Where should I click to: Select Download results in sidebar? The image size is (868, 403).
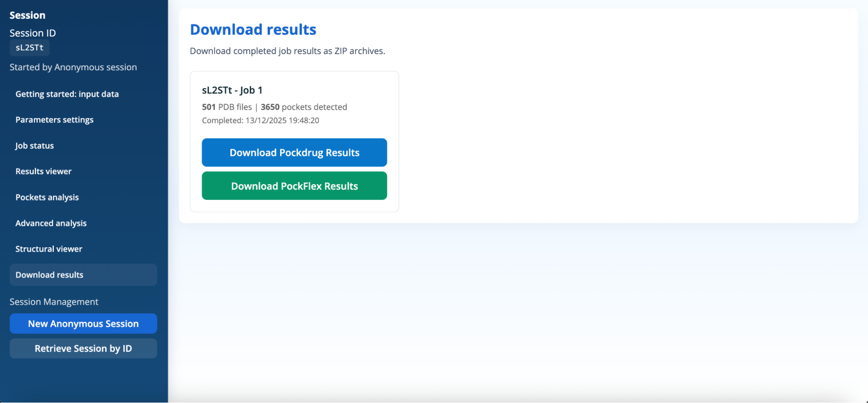(83, 275)
